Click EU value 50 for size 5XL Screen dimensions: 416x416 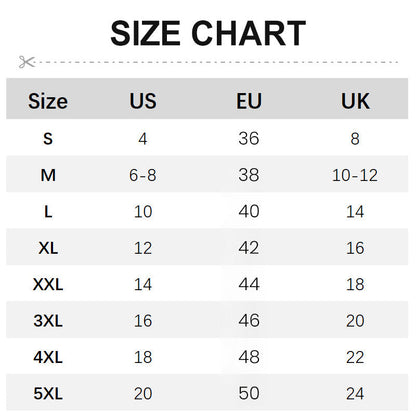tap(249, 393)
